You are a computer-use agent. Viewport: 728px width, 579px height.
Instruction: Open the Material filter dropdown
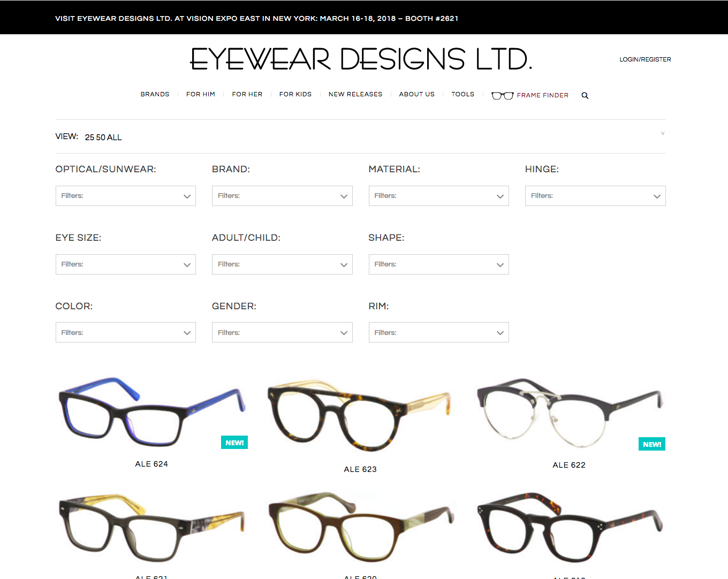pyautogui.click(x=439, y=196)
